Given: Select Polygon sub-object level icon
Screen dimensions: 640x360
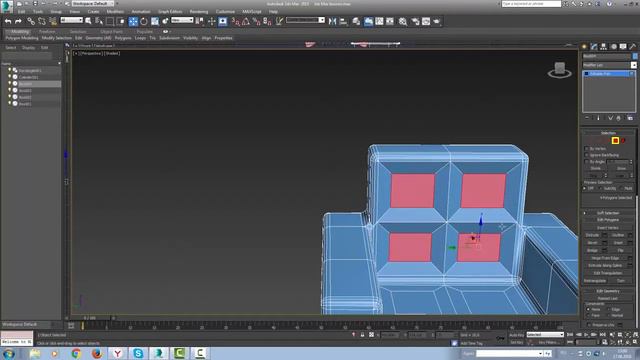Looking at the screenshot, I should 615,140.
